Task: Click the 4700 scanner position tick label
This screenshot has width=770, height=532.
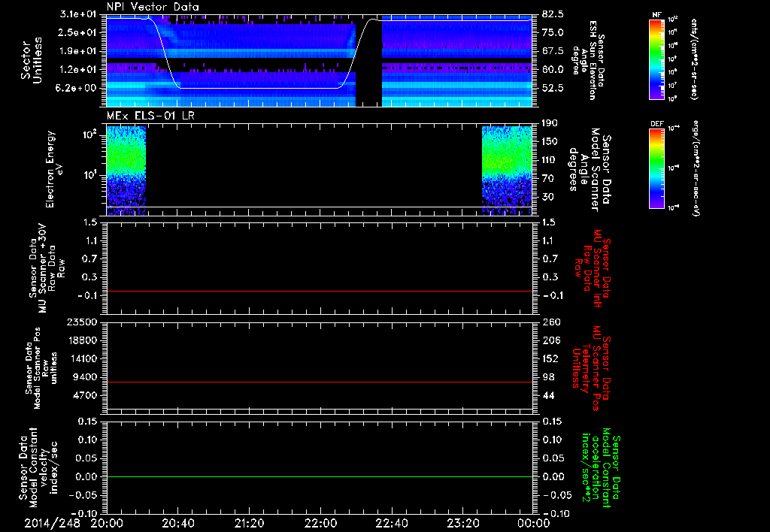Action: [x=85, y=395]
